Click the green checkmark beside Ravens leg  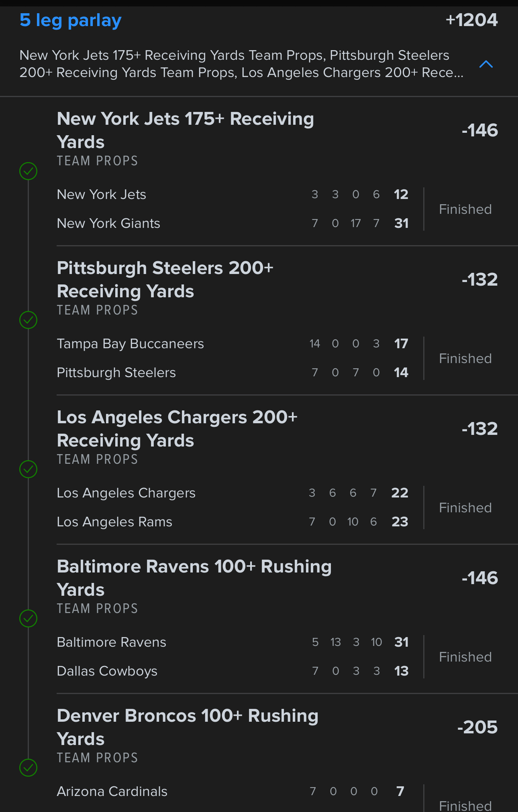pos(29,619)
